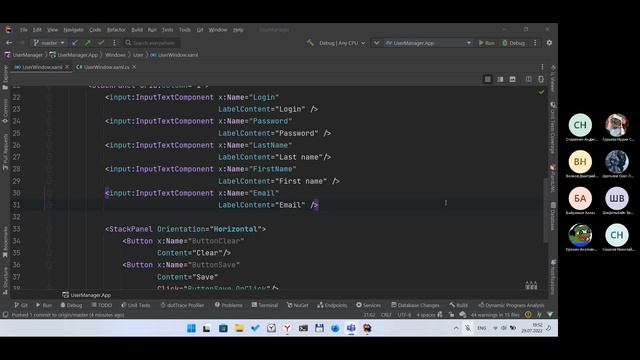Open the Terminal tool window

pyautogui.click(x=264, y=305)
